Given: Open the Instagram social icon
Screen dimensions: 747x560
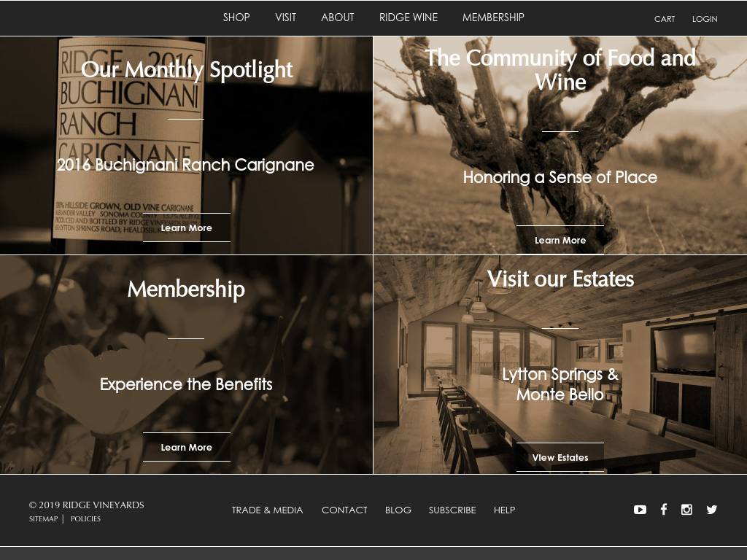Looking at the screenshot, I should [x=686, y=510].
